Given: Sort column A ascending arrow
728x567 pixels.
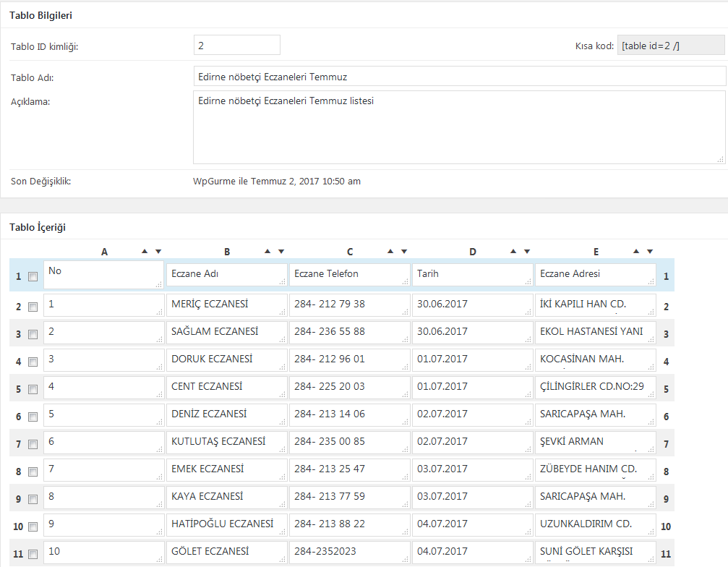Looking at the screenshot, I should tap(145, 251).
